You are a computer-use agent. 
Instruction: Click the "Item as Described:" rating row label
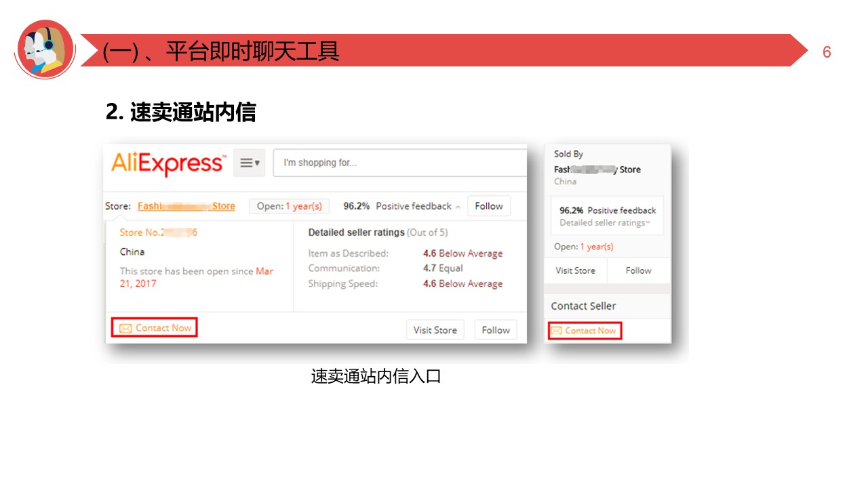(349, 253)
